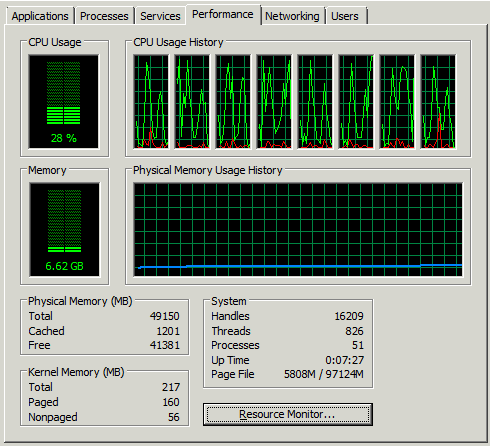Select the Threads value 826
The width and height of the screenshot is (490, 446).
click(354, 331)
